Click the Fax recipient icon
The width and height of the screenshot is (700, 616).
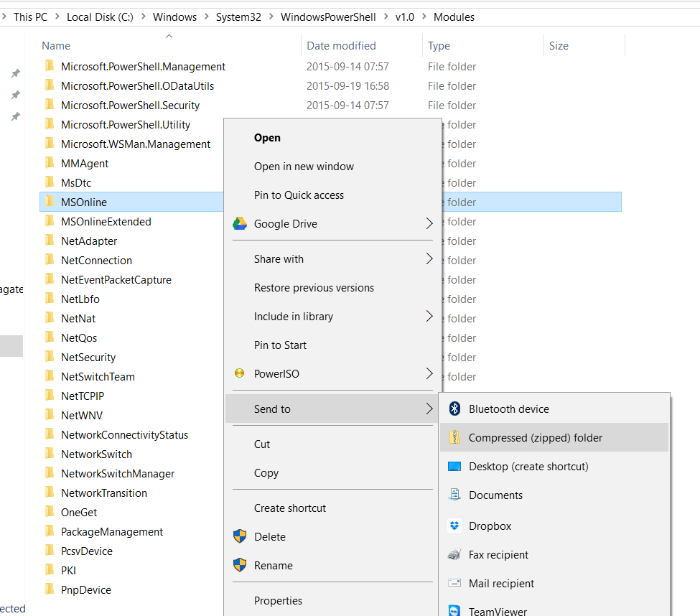pyautogui.click(x=454, y=554)
